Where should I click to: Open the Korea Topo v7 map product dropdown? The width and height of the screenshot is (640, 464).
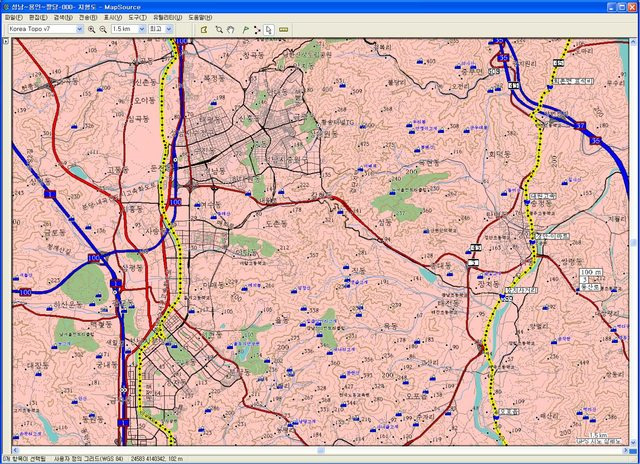(x=79, y=29)
